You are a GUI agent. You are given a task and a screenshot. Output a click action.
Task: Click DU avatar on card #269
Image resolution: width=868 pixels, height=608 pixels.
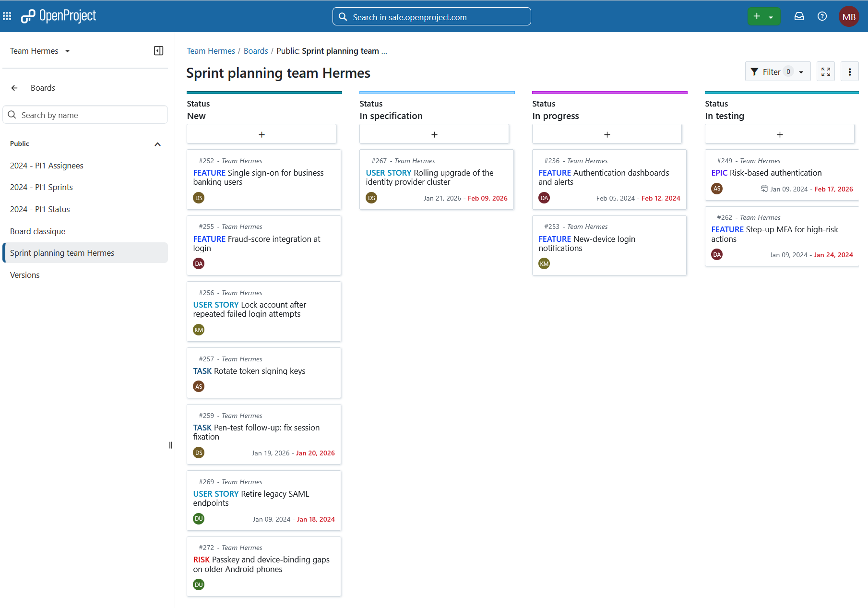199,519
